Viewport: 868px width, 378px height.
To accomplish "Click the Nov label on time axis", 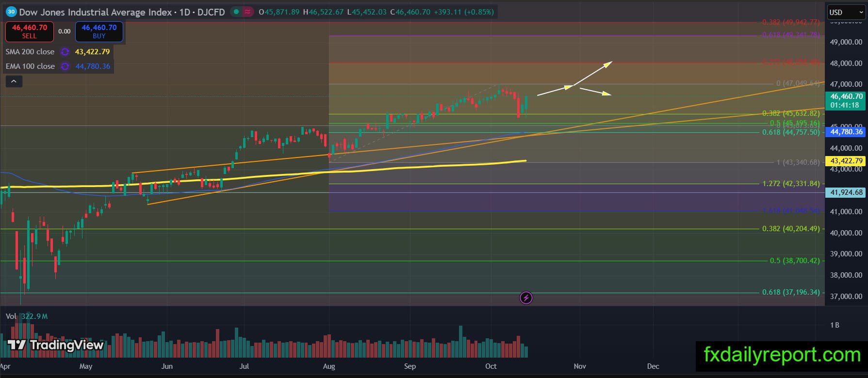I will [580, 366].
